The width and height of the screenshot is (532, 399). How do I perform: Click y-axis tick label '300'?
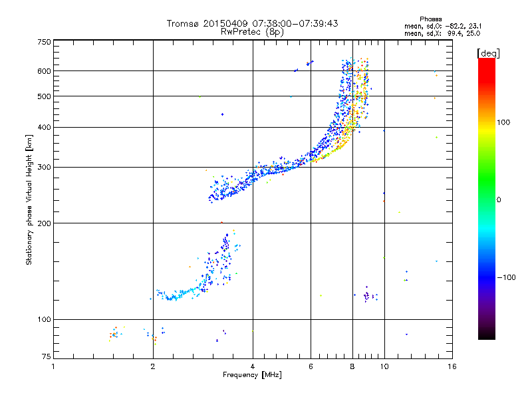point(44,168)
